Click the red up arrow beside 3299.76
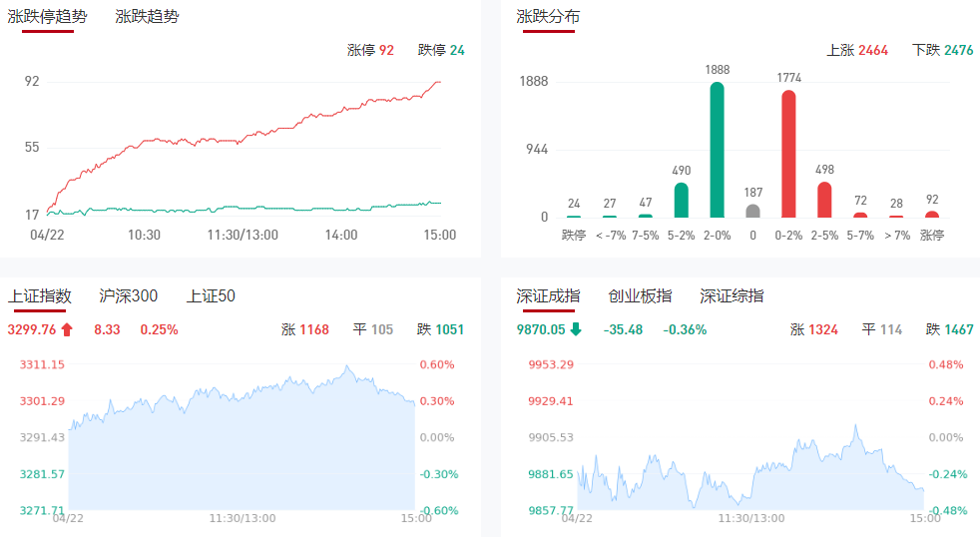This screenshot has width=980, height=537. tap(67, 329)
